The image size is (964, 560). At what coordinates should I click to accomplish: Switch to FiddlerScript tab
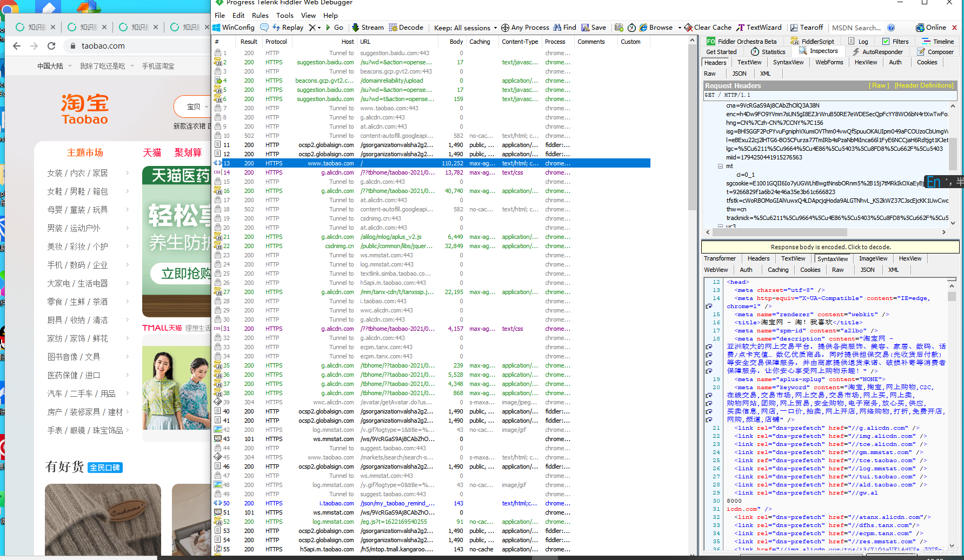813,41
